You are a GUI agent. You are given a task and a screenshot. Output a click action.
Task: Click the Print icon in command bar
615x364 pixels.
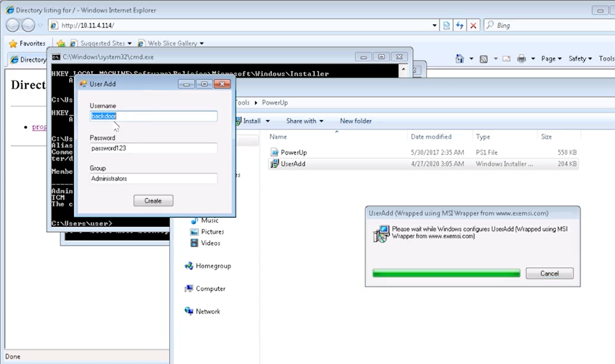click(x=521, y=58)
